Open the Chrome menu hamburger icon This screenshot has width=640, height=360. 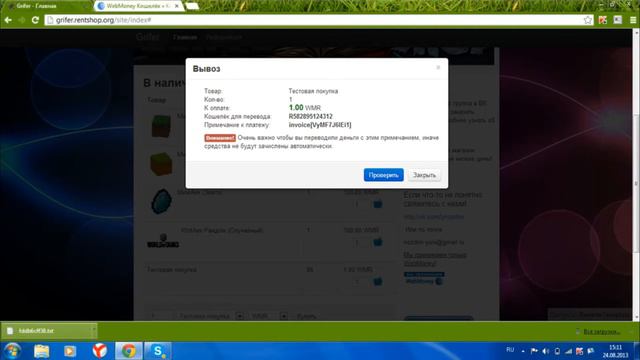(x=633, y=20)
